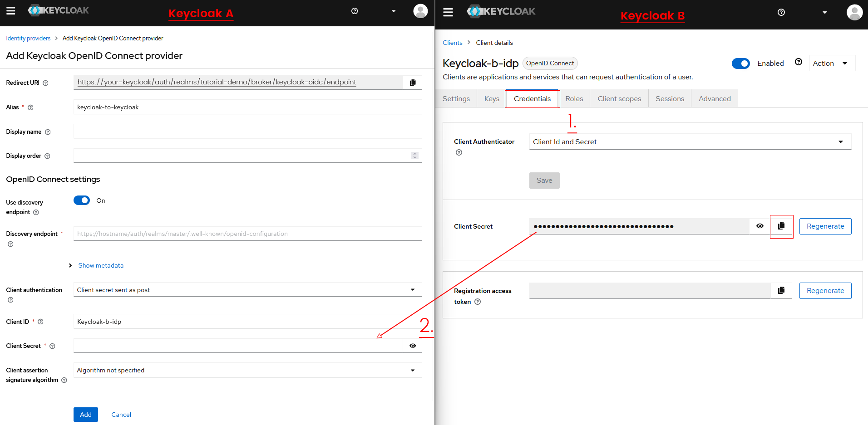Toggle client Enabled switch in Keycloak B
This screenshot has height=425, width=868.
[741, 64]
